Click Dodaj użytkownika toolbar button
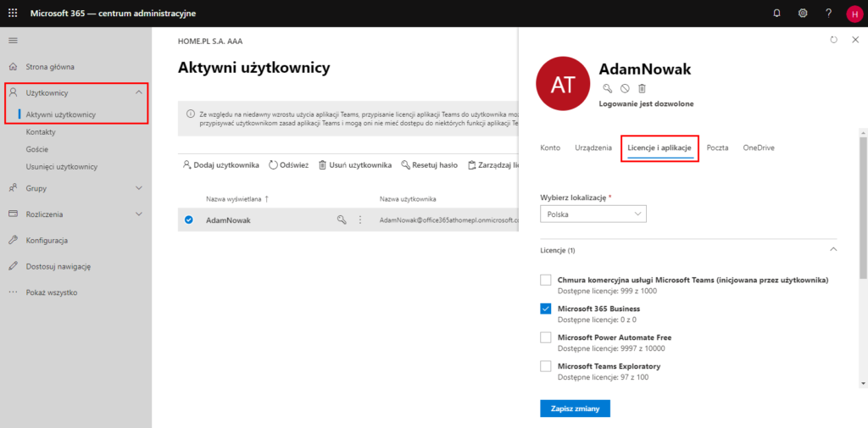Image resolution: width=868 pixels, height=428 pixels. click(x=221, y=165)
